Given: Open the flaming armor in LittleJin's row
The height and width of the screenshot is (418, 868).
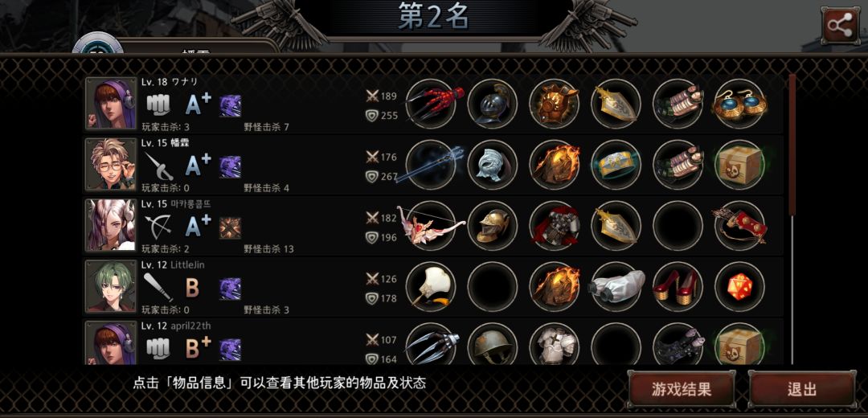Looking at the screenshot, I should 554,287.
